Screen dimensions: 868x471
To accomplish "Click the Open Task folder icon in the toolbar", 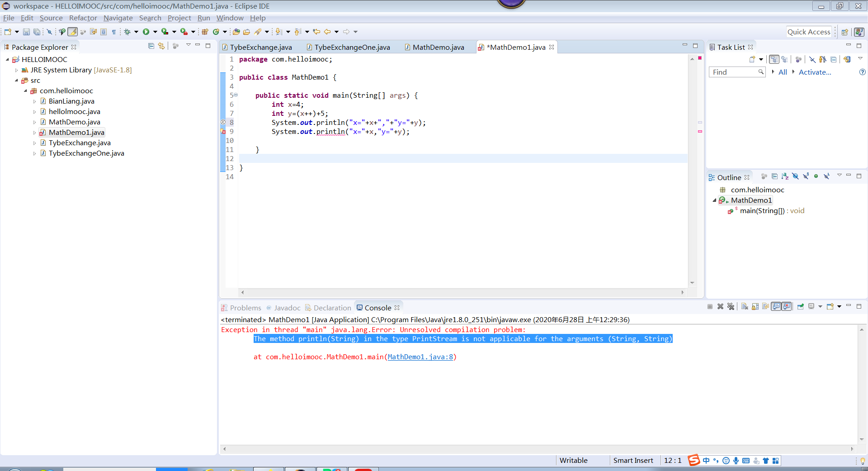I will (x=246, y=32).
